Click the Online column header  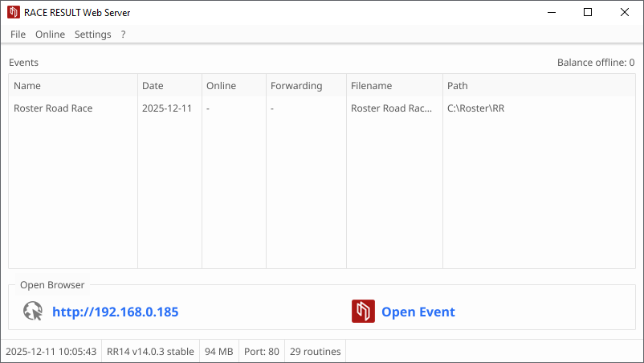point(234,85)
